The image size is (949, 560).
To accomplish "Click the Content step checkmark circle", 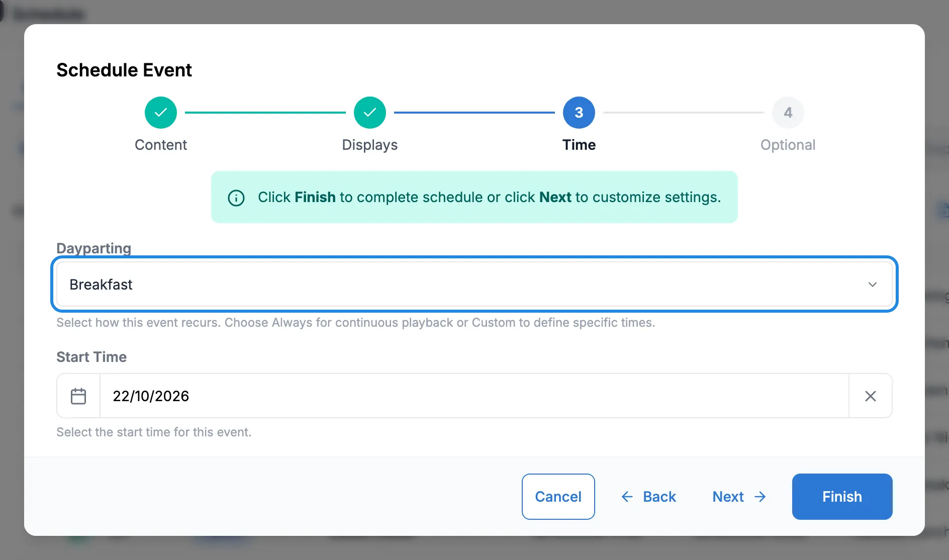I will tap(161, 113).
